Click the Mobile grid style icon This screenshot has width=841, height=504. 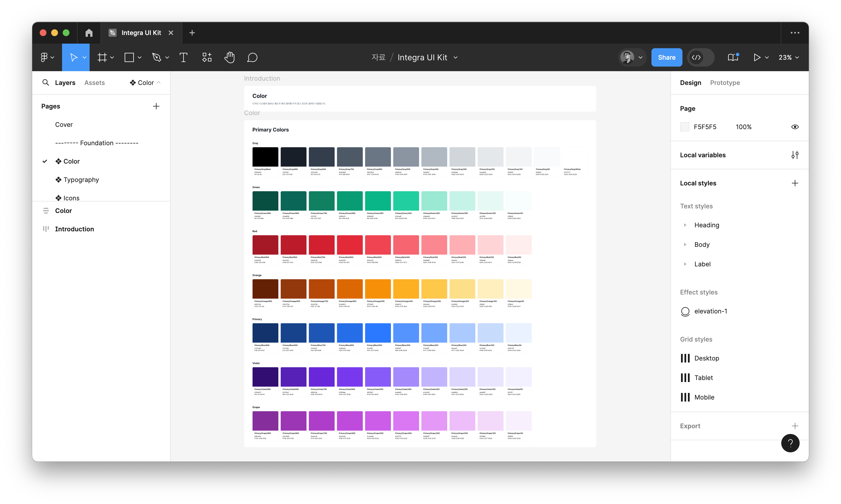point(685,397)
